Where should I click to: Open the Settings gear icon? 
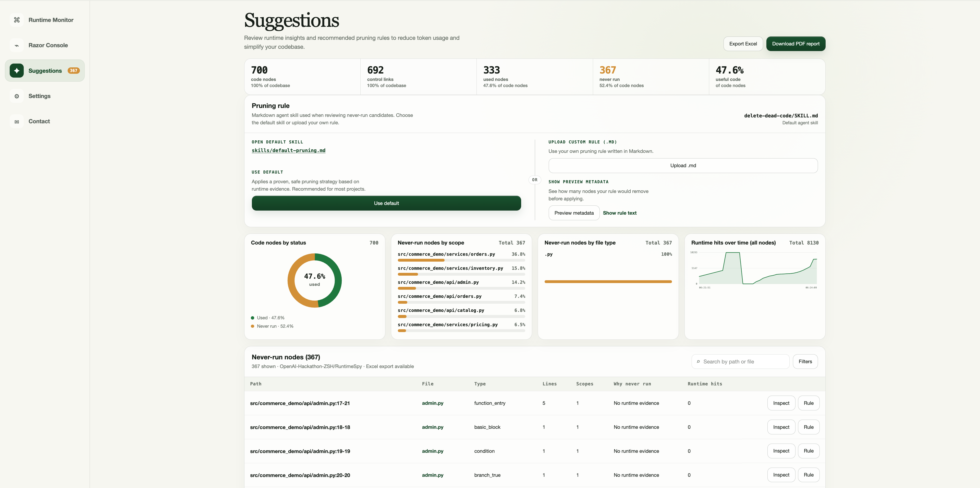[17, 96]
